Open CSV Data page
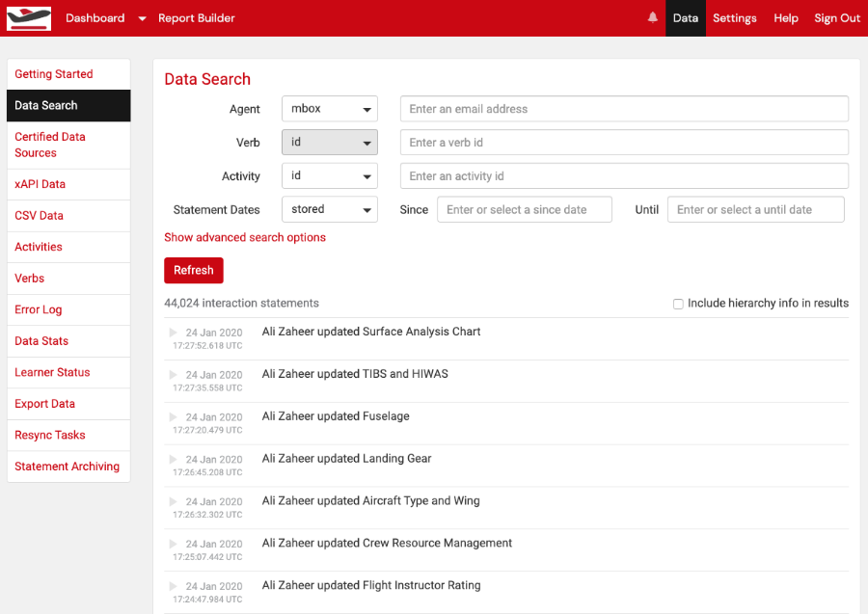The image size is (868, 614). (x=68, y=216)
